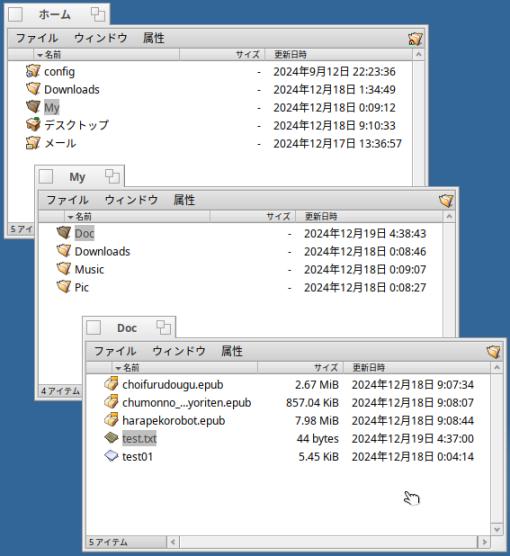This screenshot has width=510, height=556.
Task: Click 4 アイテム status in My window
Action: [60, 391]
